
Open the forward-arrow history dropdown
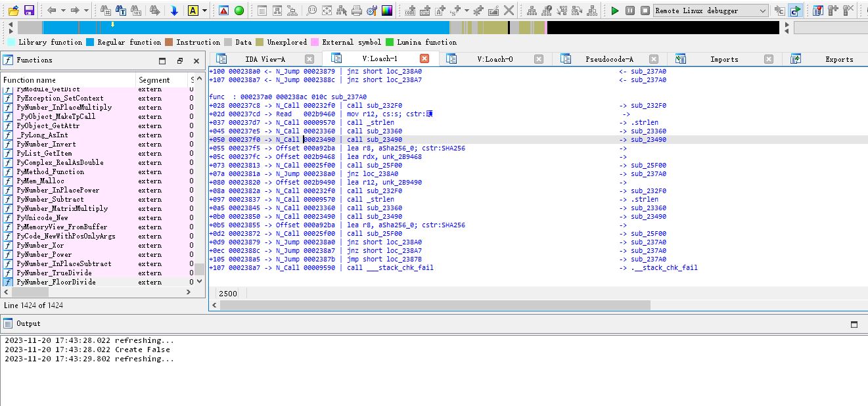click(86, 11)
